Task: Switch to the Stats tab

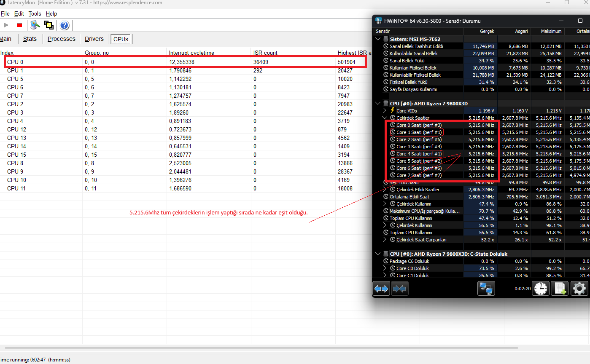Action: (x=30, y=39)
